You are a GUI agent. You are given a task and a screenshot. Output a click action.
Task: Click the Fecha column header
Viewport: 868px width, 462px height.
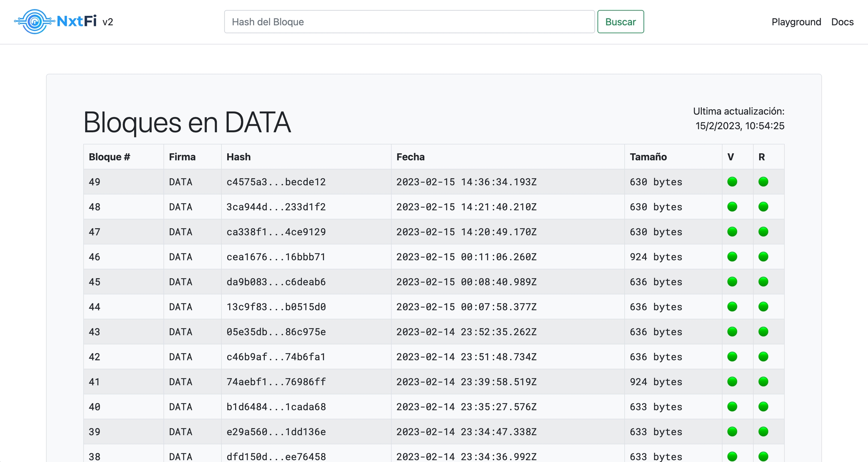[410, 157]
